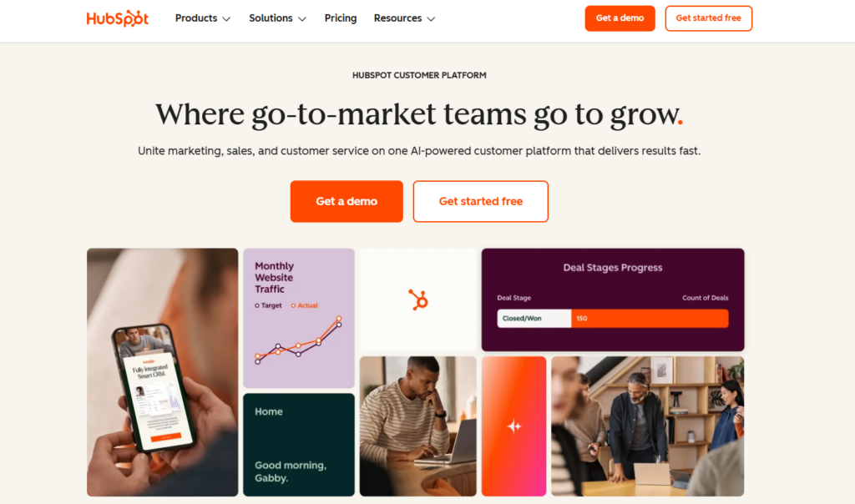Click the Monthly Website Traffic chart tile
The width and height of the screenshot is (855, 504).
tap(299, 318)
